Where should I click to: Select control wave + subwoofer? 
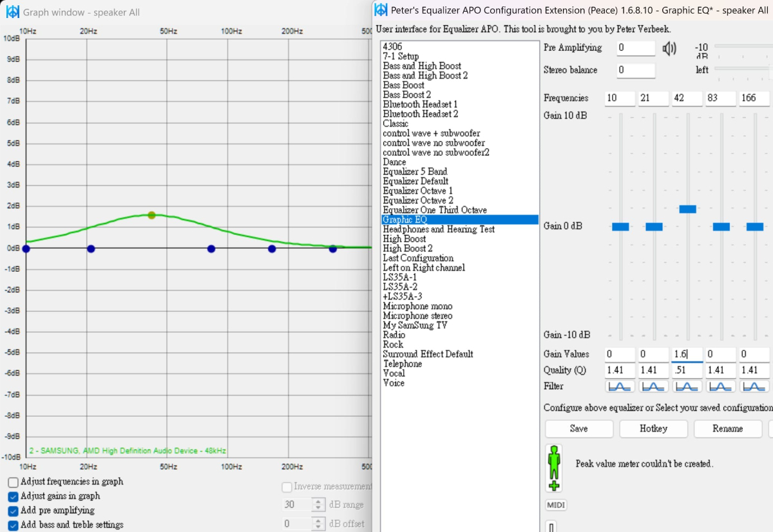[x=431, y=133]
